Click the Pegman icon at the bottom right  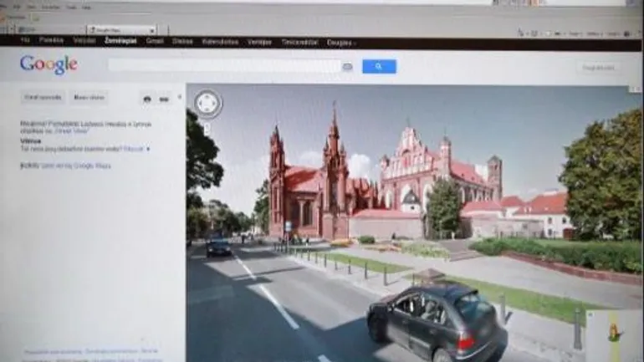[x=615, y=331]
